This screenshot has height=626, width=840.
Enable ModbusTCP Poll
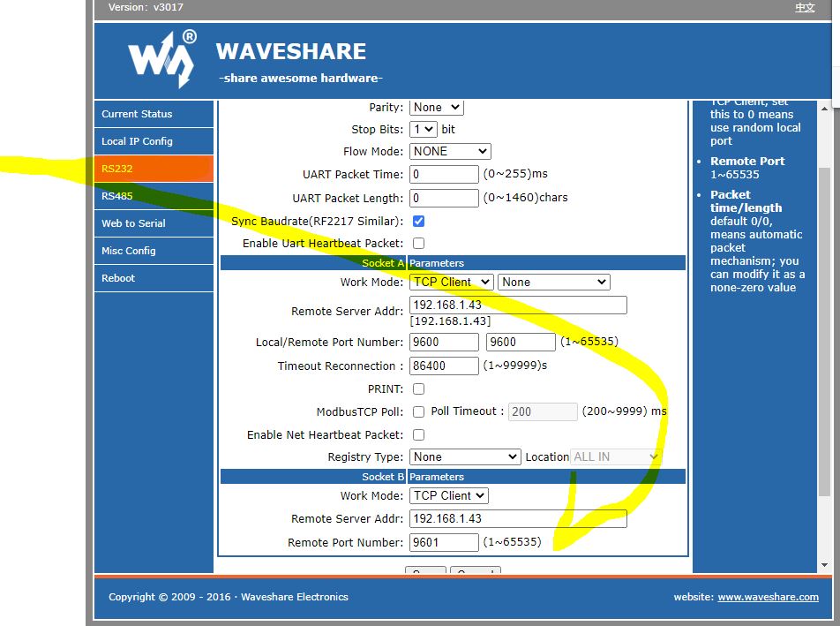pos(418,411)
